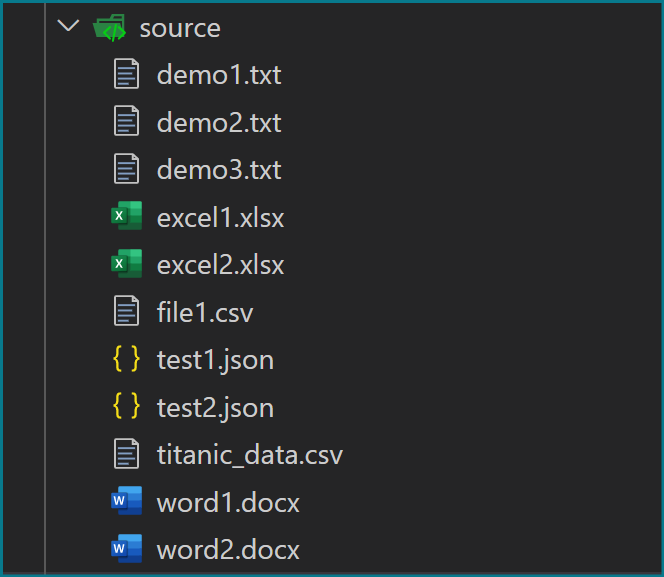This screenshot has width=664, height=577.
Task: Click the text file icon beside demo1.txt
Action: [x=126, y=74]
